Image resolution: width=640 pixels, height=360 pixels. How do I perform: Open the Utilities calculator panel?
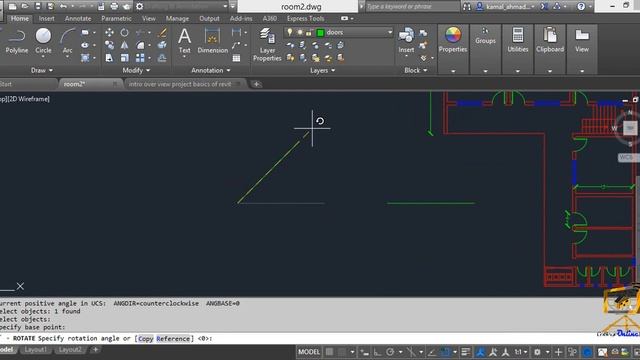518,40
